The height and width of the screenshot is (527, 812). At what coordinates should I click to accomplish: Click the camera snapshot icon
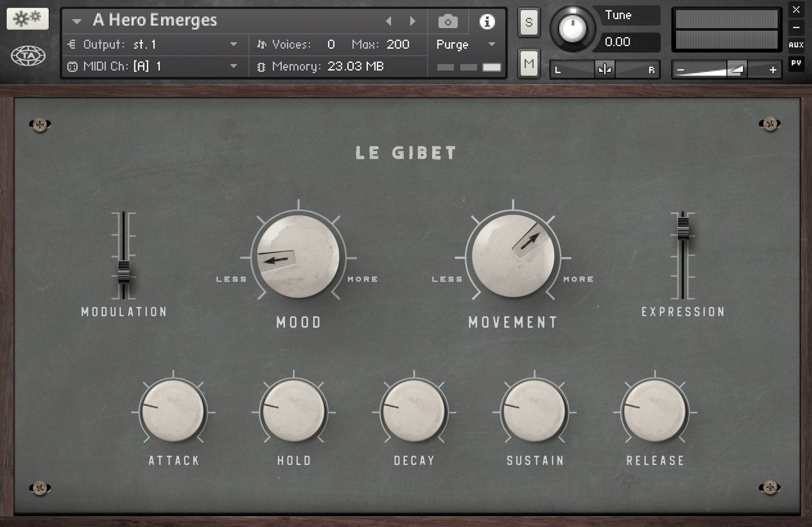[448, 22]
